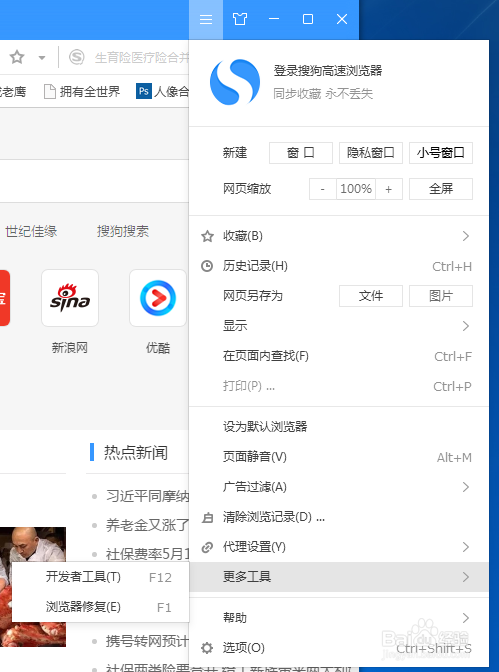Create new 隐私窗口
The height and width of the screenshot is (672, 499).
[x=371, y=153]
